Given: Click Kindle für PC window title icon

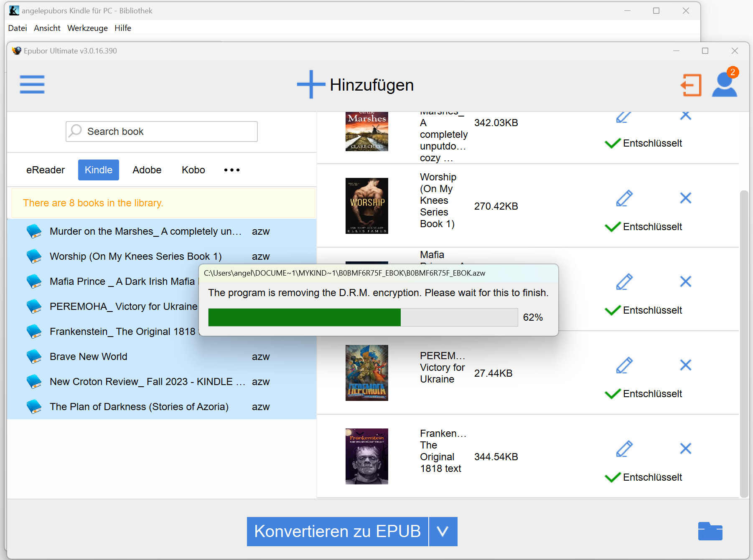Looking at the screenshot, I should tap(14, 10).
